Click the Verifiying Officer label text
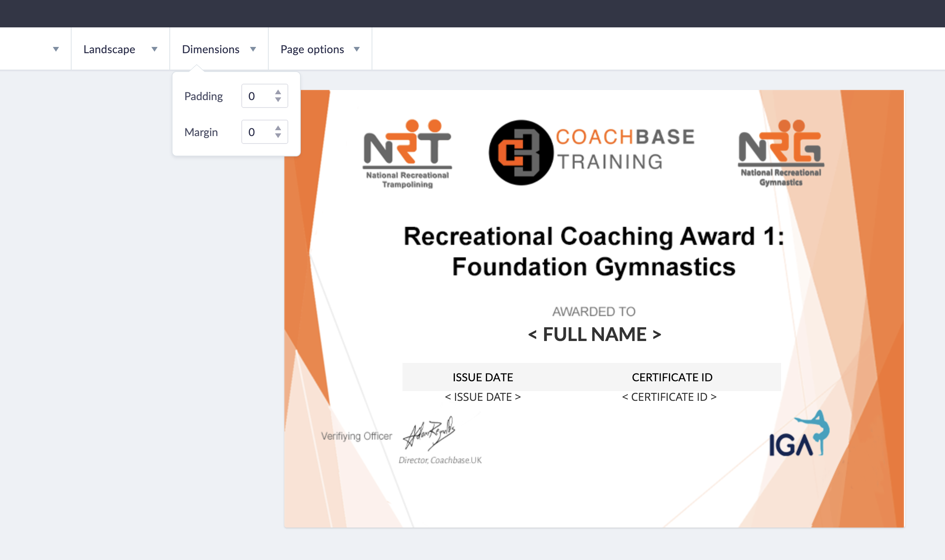Image resolution: width=945 pixels, height=560 pixels. coord(356,436)
